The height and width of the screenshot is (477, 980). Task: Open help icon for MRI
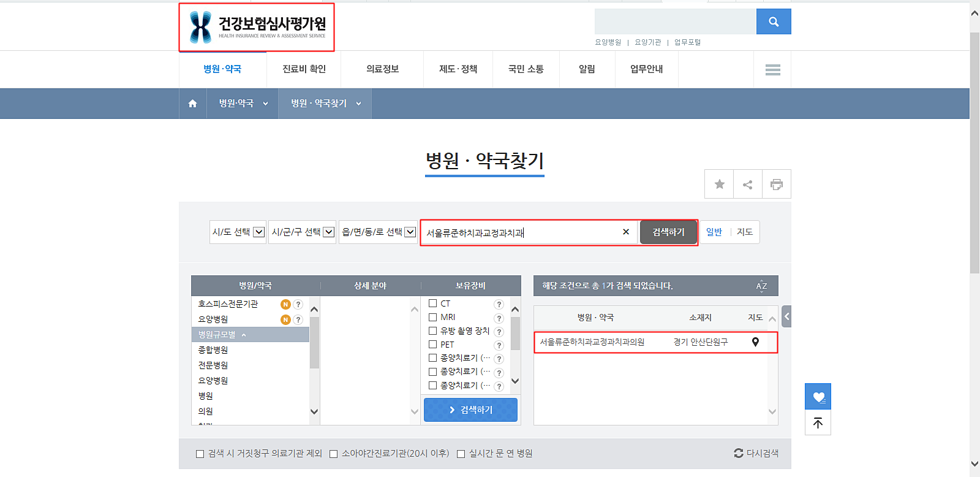tap(499, 318)
